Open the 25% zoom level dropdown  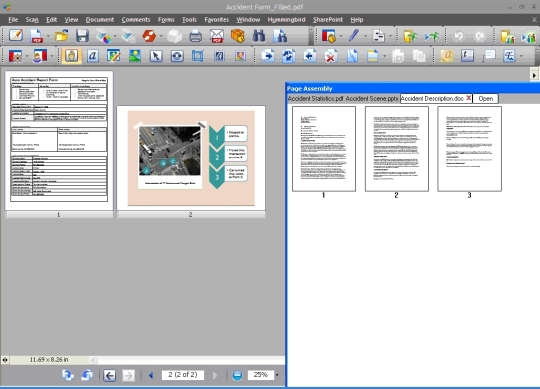tap(277, 375)
